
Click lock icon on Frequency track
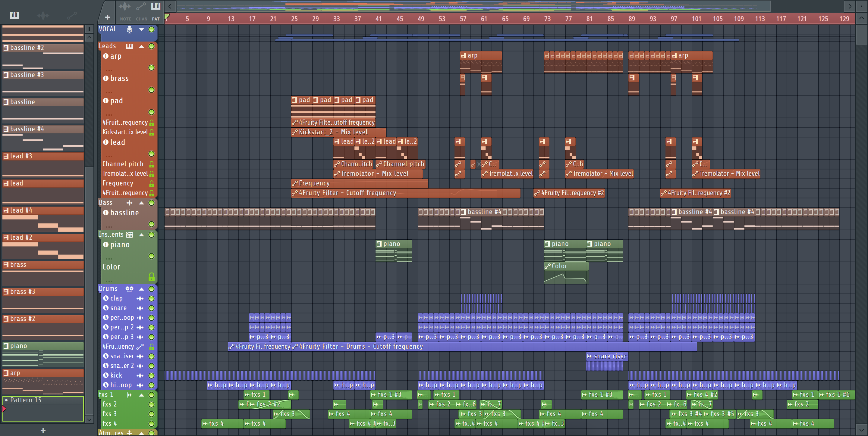pyautogui.click(x=152, y=183)
